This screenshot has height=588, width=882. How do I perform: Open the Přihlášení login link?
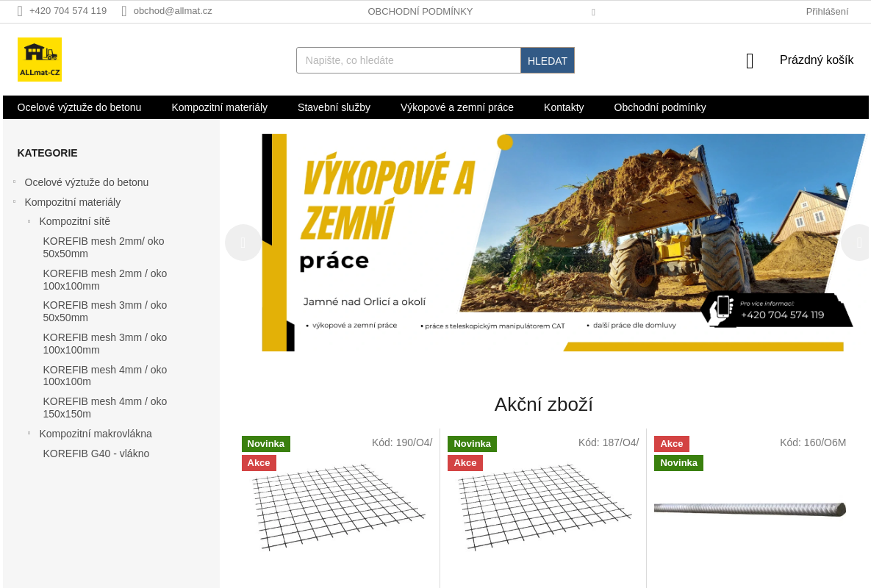(826, 11)
